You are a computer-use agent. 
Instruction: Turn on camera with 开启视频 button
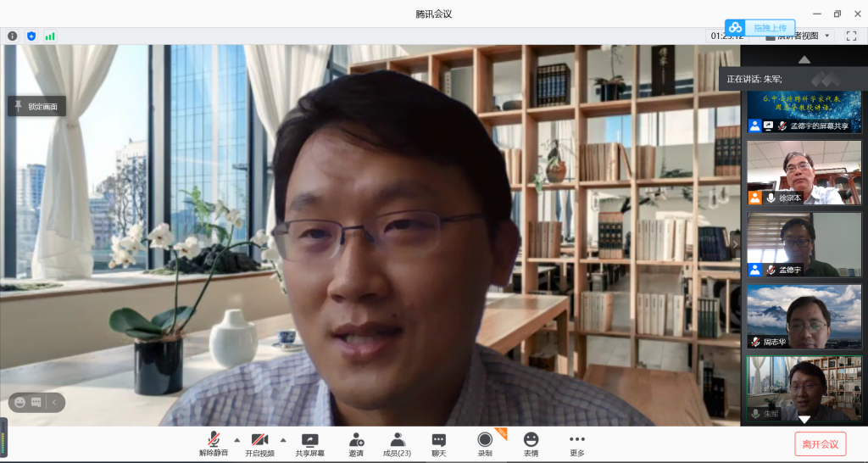coord(260,443)
